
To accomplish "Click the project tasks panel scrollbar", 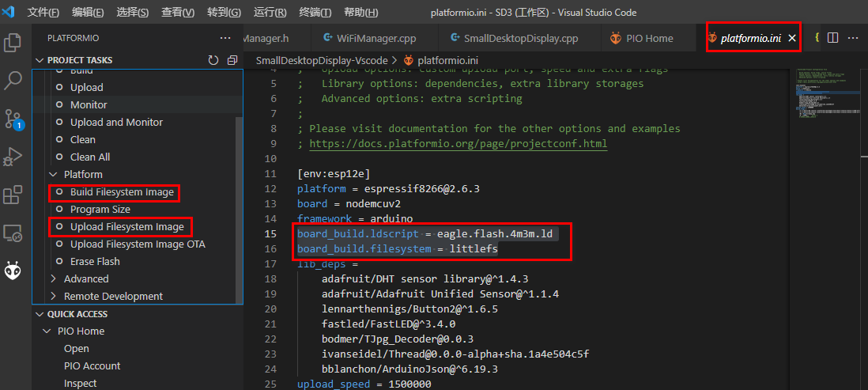I will 239,210.
